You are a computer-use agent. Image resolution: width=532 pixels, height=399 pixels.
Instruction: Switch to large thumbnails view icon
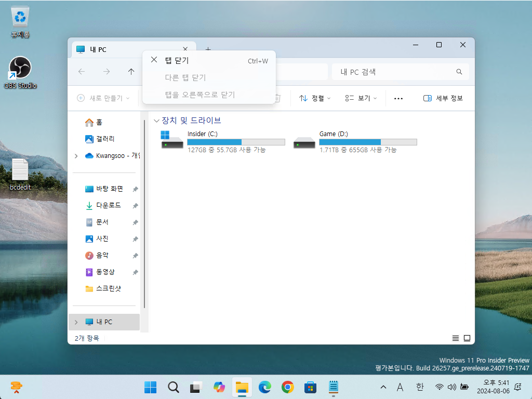467,338
